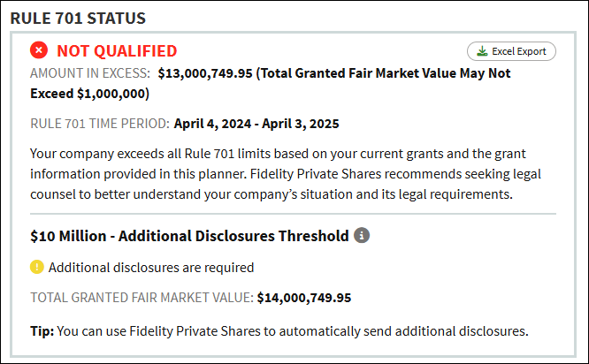This screenshot has height=364, width=589.
Task: Click the AMOUNT IN EXCESS label
Action: [90, 73]
